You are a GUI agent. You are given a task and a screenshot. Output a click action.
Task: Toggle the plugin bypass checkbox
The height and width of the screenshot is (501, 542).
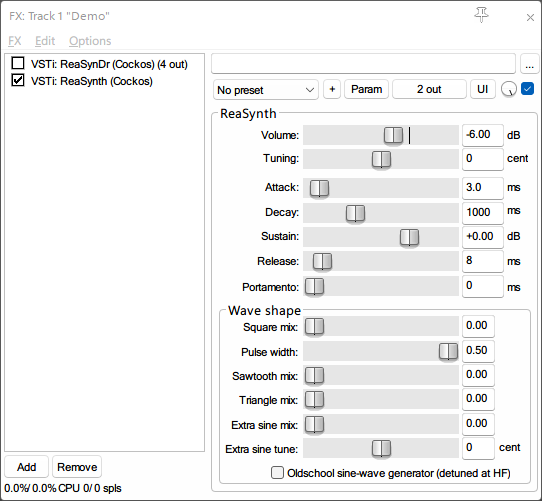[527, 89]
